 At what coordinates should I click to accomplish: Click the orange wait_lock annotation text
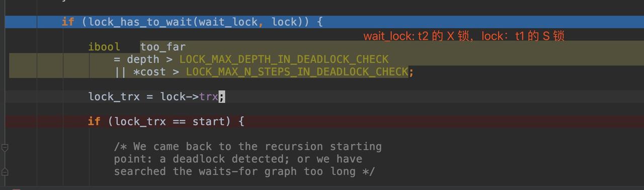coord(464,36)
